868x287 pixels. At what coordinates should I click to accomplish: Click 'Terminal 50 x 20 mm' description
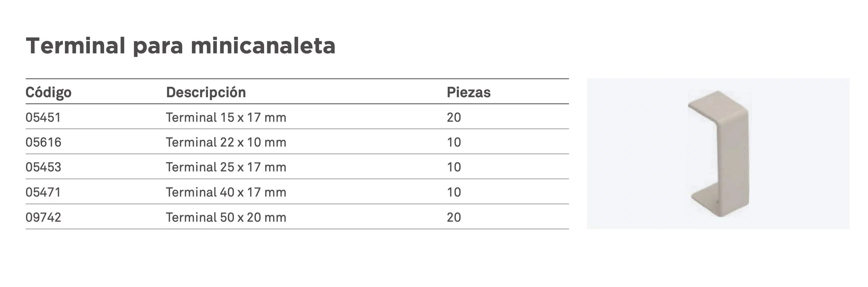[226, 217]
